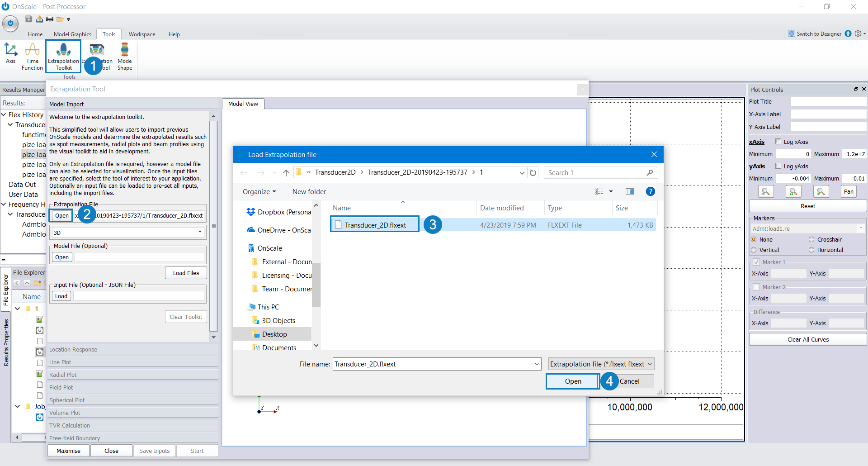Click the Load Files button
The width and height of the screenshot is (868, 466).
[x=186, y=273]
